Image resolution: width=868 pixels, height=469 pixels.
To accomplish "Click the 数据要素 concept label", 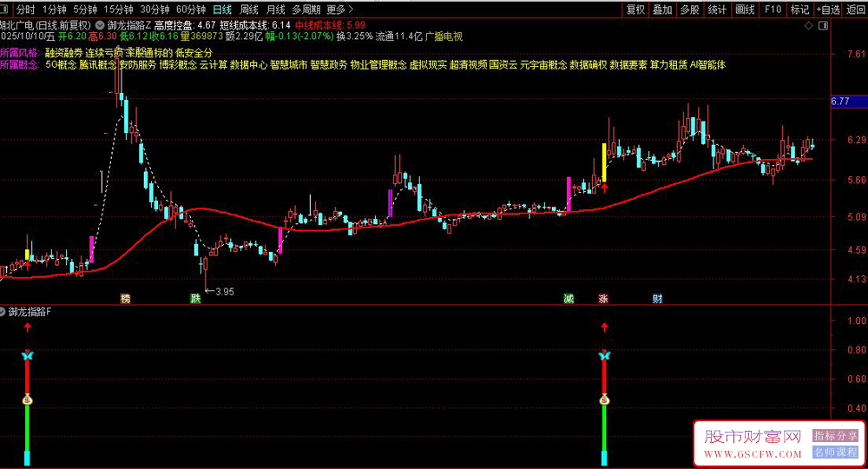I will pyautogui.click(x=628, y=65).
